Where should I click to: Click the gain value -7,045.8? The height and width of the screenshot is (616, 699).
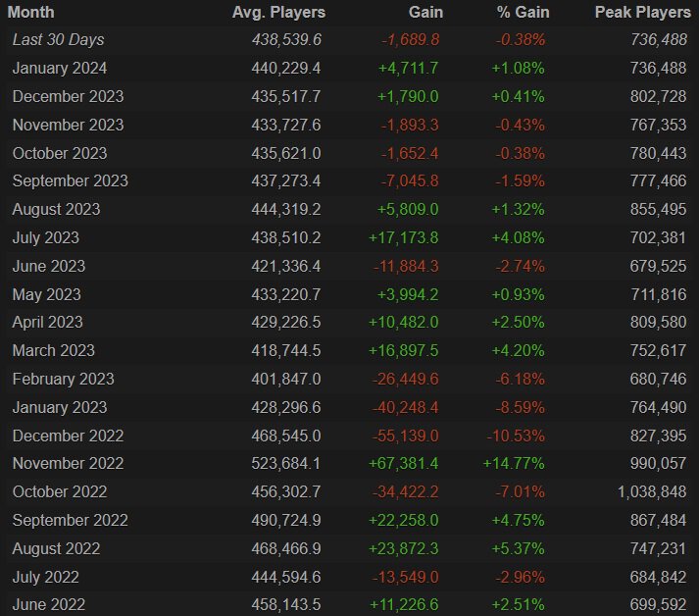(x=410, y=181)
